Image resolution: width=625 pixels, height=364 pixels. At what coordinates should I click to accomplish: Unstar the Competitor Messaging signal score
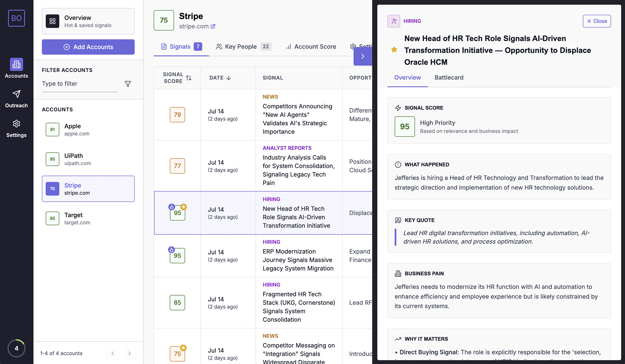pyautogui.click(x=184, y=348)
